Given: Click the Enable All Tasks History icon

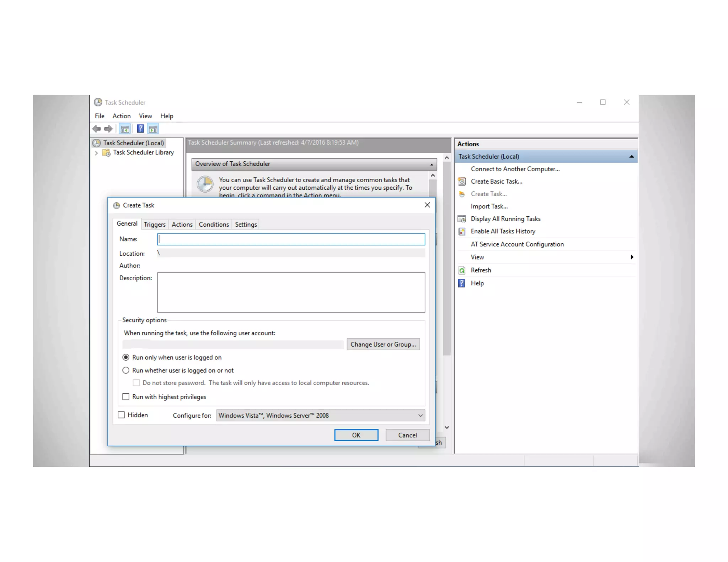Looking at the screenshot, I should coord(462,232).
